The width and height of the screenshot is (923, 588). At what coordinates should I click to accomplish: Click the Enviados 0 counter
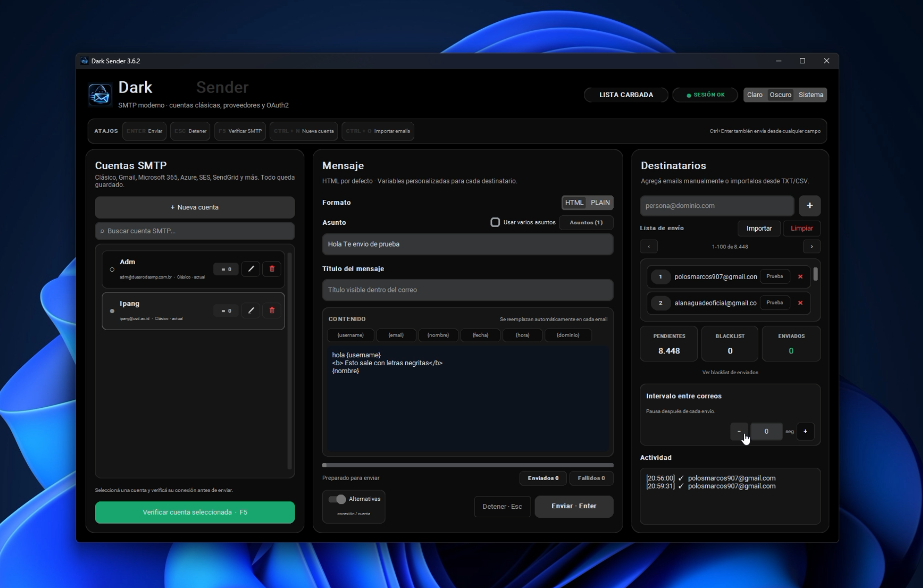click(543, 478)
